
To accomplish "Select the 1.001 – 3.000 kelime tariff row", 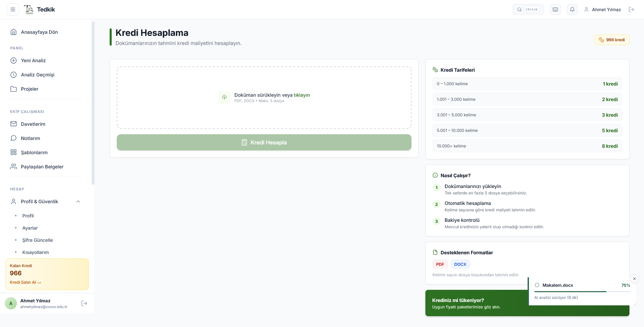I will (527, 99).
